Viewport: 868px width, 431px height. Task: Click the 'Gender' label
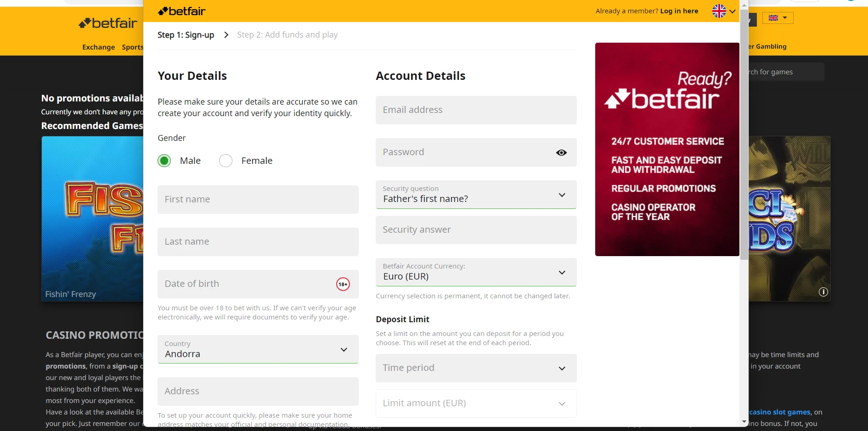[x=172, y=138]
